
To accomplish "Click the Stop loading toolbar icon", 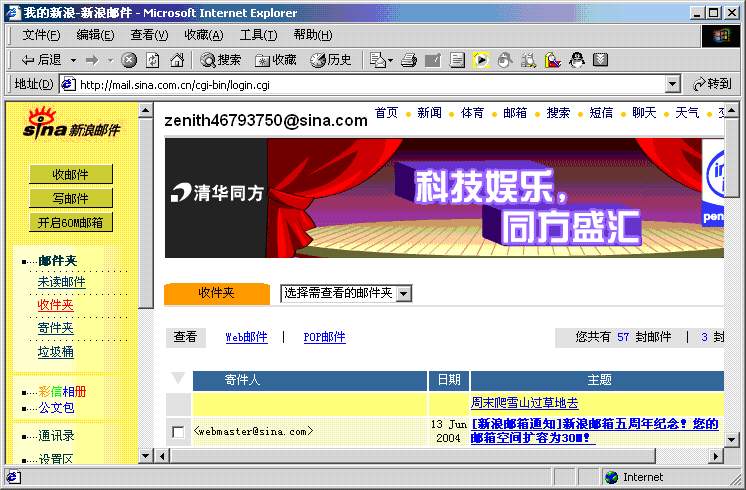I will click(129, 60).
